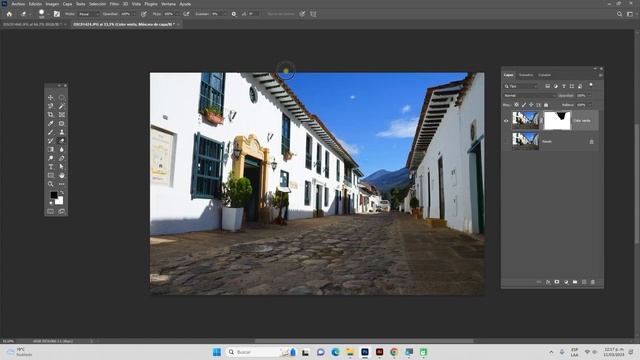Screen dimensions: 640x360
Task: Open the layer filter type dropdown
Action: click(521, 86)
